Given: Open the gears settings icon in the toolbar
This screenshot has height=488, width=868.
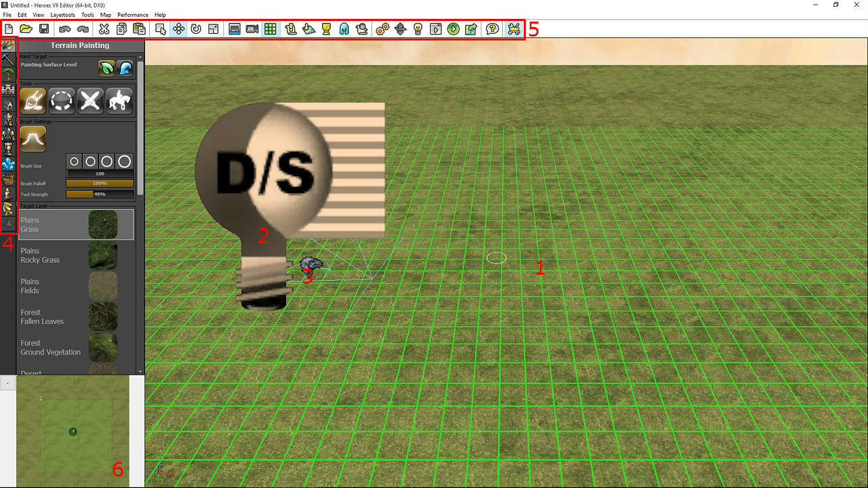Looking at the screenshot, I should pos(383,29).
